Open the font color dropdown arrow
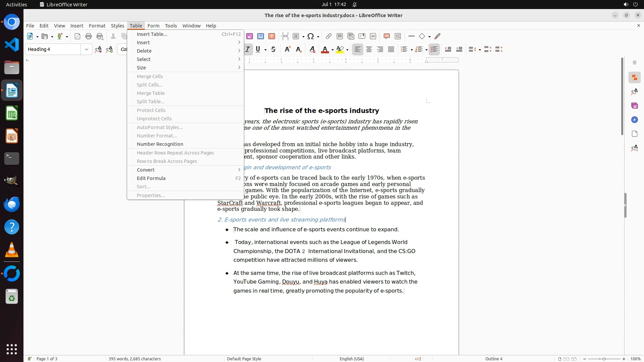 coord(332,50)
